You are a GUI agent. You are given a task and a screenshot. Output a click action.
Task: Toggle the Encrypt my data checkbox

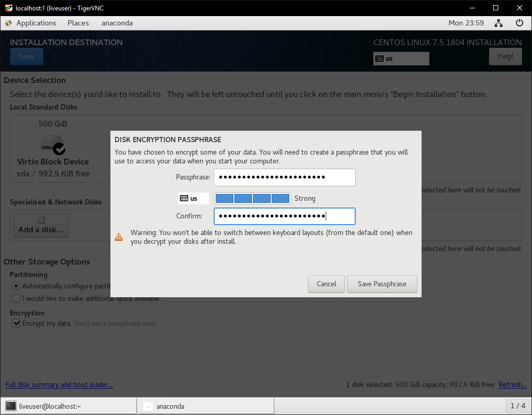coord(16,323)
